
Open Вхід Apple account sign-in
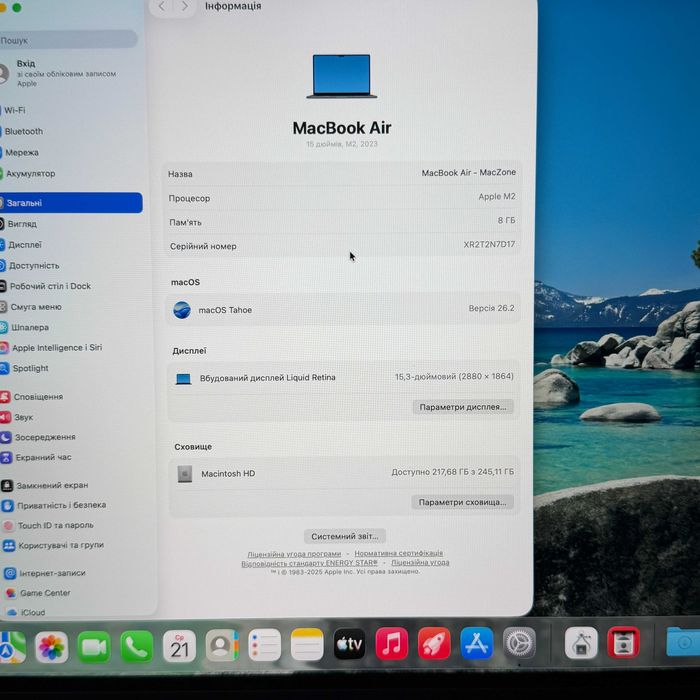coord(60,73)
